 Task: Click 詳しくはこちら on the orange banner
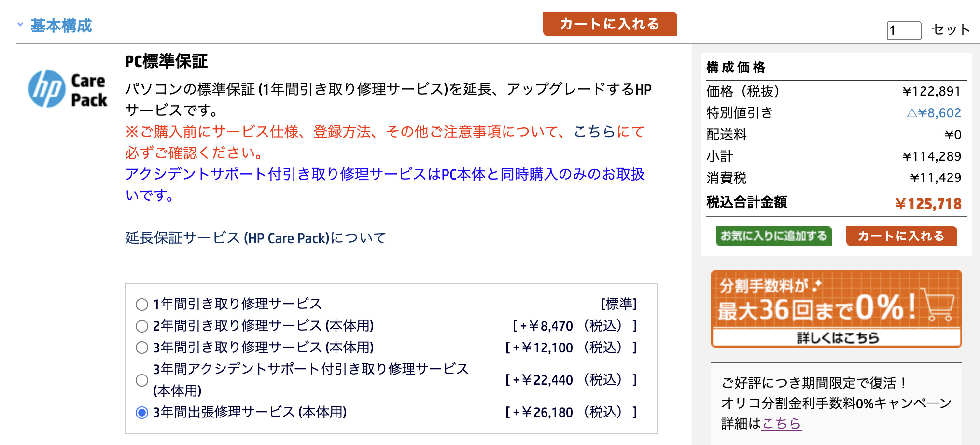[x=838, y=338]
